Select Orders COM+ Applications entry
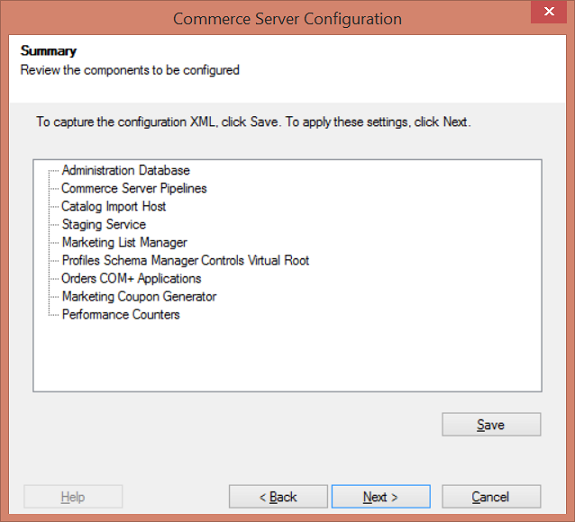This screenshot has width=575, height=522. (131, 278)
